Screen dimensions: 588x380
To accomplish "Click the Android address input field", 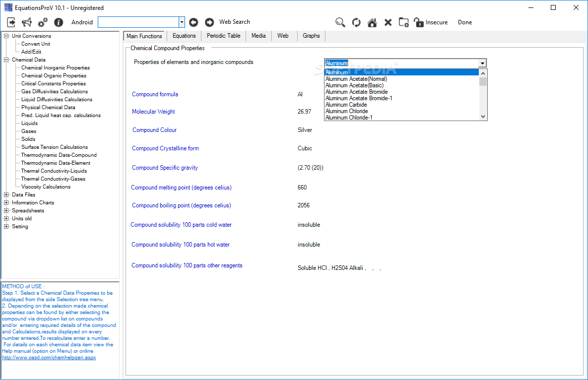I will pyautogui.click(x=138, y=22).
